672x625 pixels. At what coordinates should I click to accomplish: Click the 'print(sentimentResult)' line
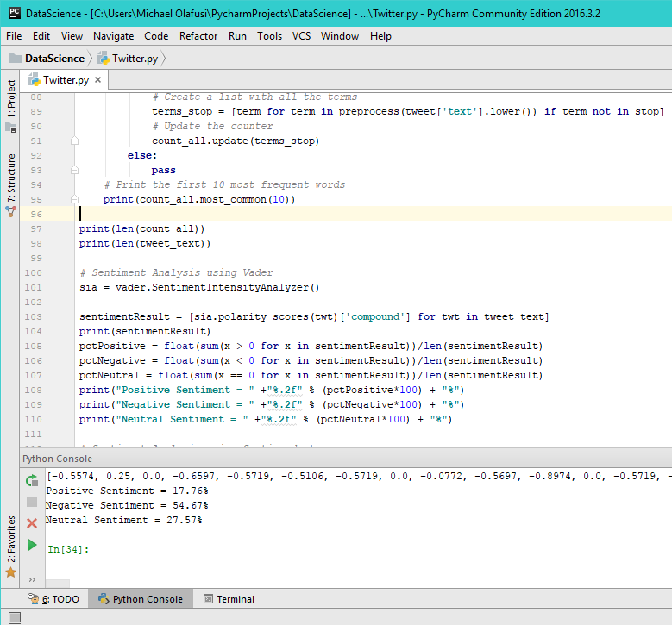click(145, 331)
